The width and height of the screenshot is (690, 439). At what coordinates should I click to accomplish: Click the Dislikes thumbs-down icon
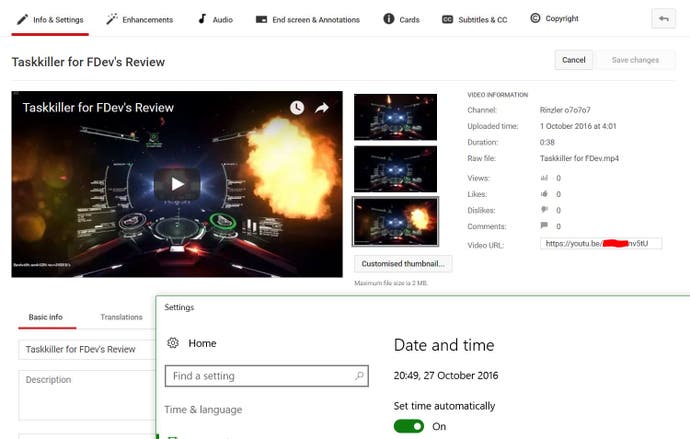[x=544, y=210]
